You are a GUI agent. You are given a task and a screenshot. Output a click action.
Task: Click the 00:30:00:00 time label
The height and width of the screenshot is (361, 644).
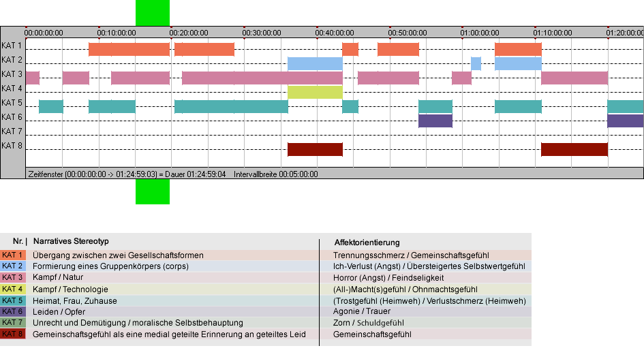click(262, 33)
